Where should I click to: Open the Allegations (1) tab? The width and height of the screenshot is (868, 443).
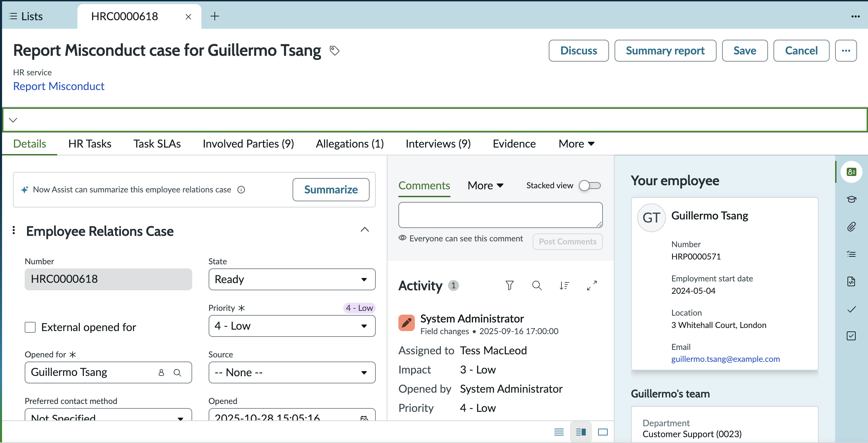350,144
